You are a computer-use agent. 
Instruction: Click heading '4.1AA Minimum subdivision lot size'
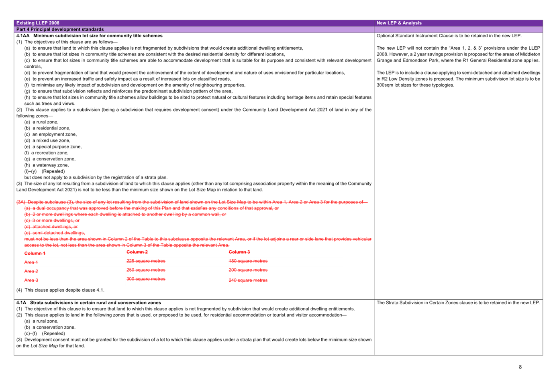[x=90, y=36]
